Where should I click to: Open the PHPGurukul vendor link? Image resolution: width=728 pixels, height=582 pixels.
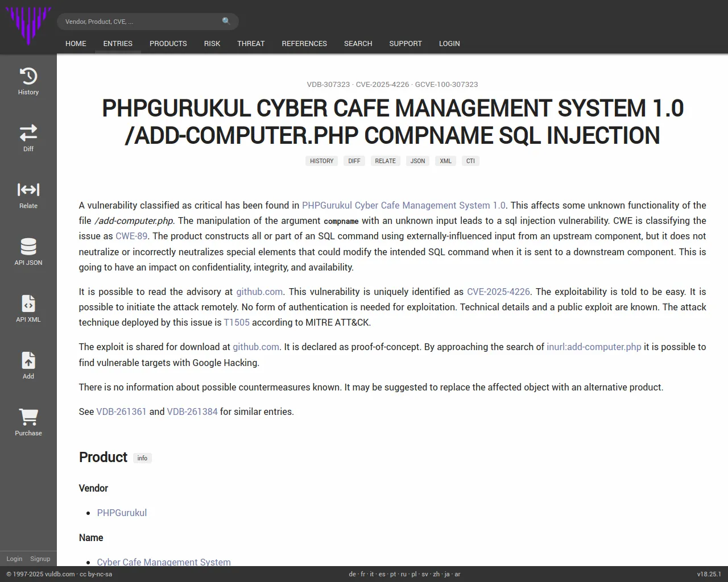coord(122,513)
